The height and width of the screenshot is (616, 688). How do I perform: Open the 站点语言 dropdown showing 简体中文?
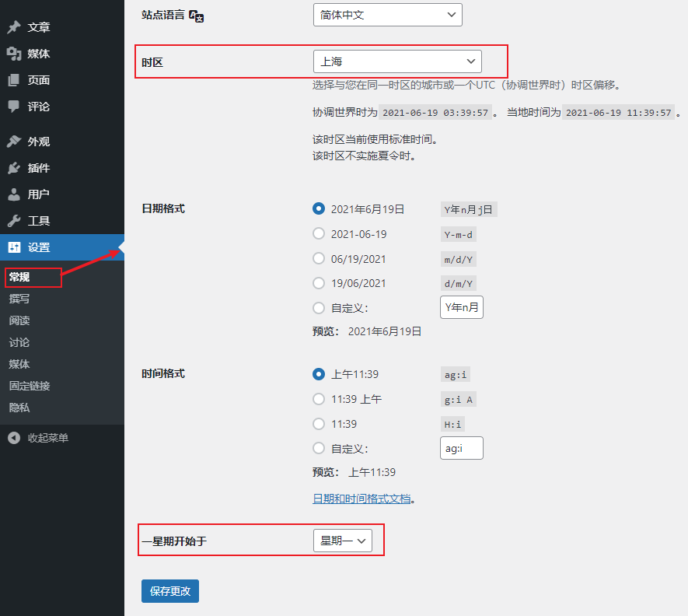click(388, 15)
